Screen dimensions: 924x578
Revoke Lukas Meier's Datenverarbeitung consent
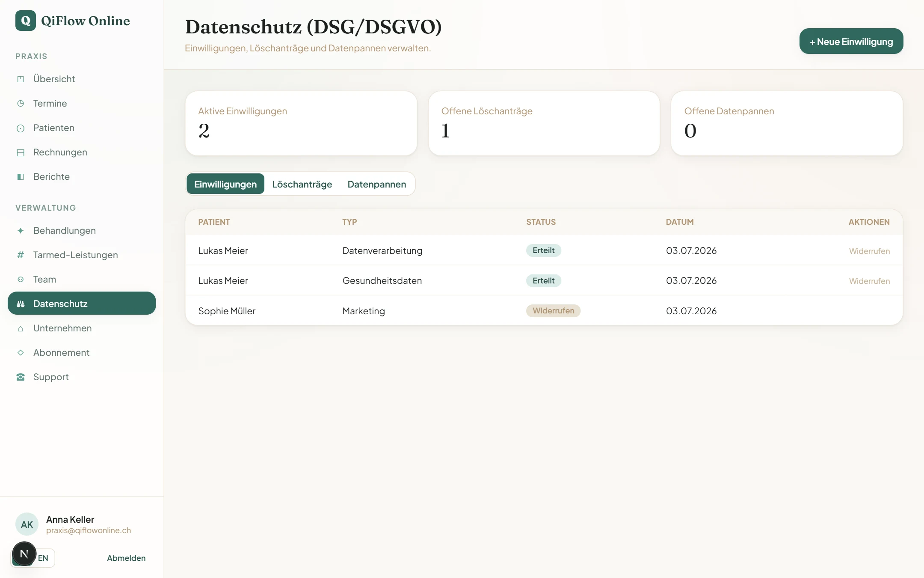click(869, 251)
